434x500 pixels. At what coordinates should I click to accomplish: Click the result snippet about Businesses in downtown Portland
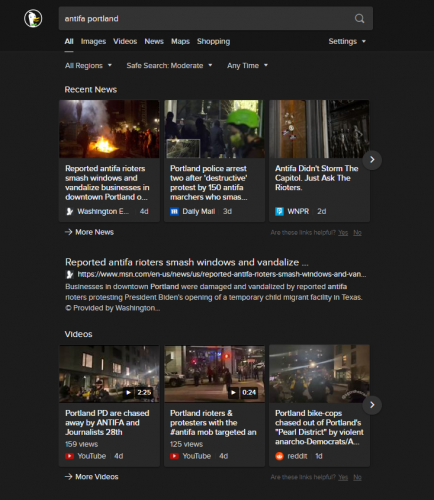(x=214, y=297)
